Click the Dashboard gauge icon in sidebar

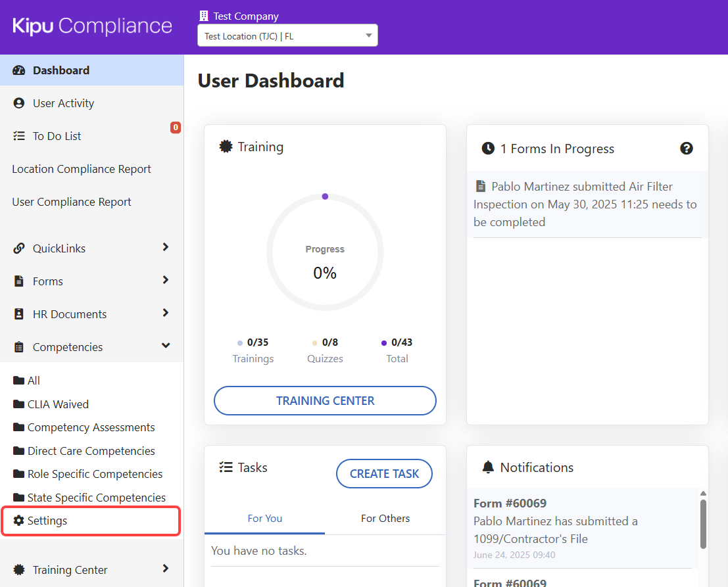click(19, 70)
